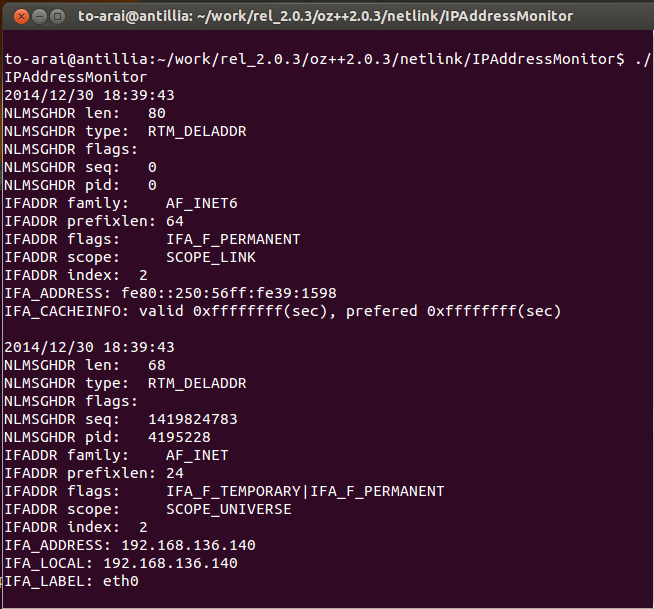The width and height of the screenshot is (654, 609).
Task: Click the SCOPE_UNIVERSE value
Action: pos(229,509)
